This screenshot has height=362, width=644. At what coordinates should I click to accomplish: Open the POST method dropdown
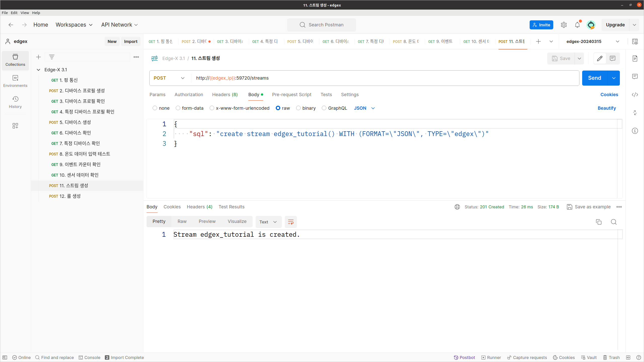point(169,78)
